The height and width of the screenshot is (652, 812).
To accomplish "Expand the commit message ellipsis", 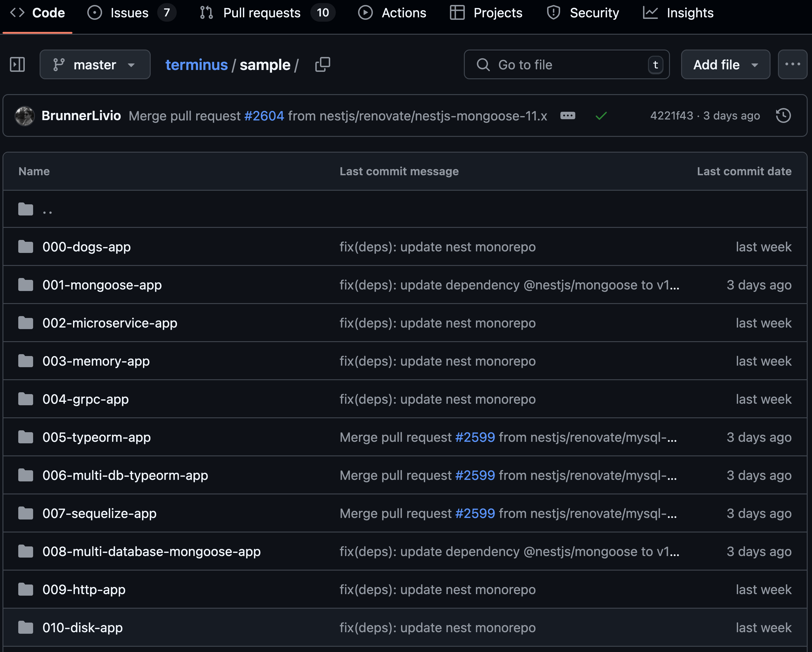I will (568, 116).
